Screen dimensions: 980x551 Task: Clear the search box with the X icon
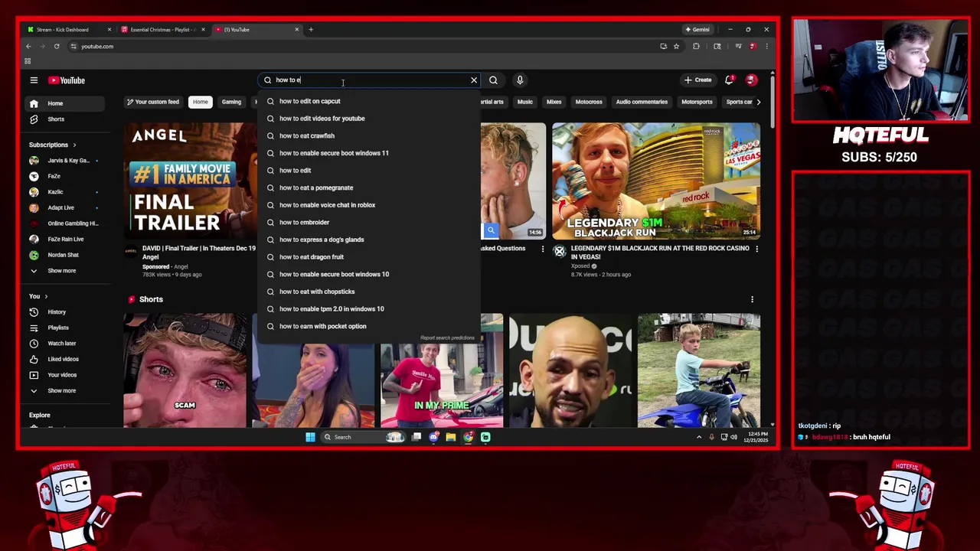pos(474,80)
